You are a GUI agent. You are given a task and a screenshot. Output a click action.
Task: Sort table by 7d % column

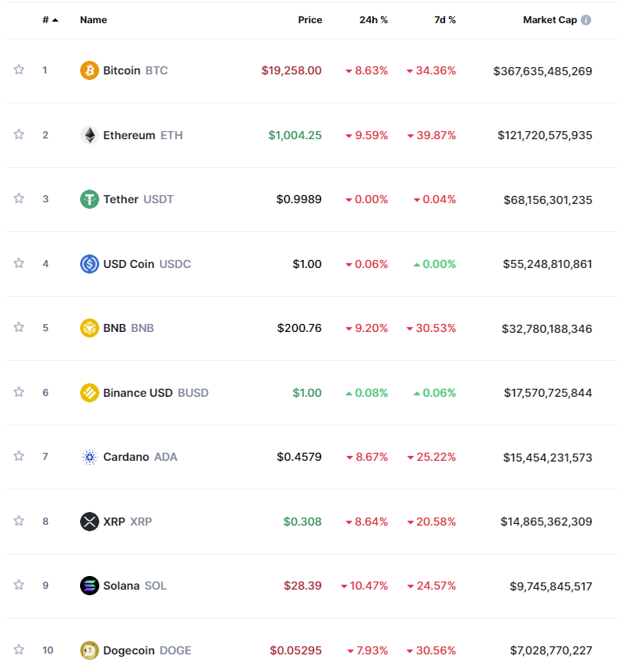(445, 20)
